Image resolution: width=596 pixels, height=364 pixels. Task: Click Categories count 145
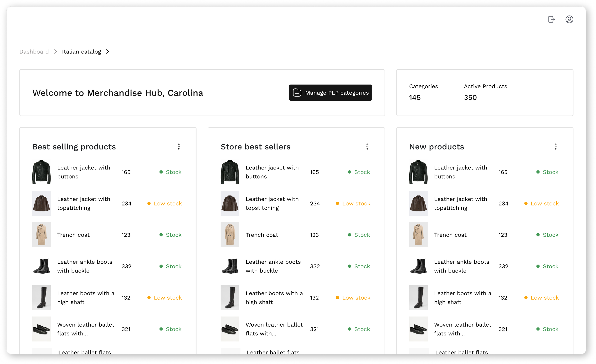click(415, 97)
